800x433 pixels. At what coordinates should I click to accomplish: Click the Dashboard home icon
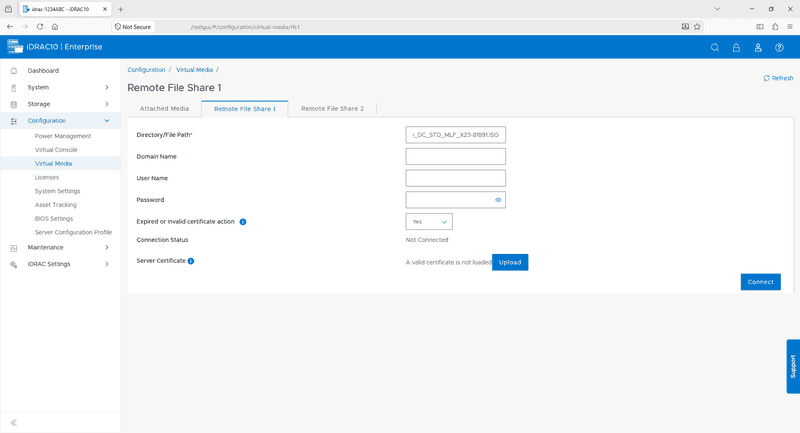pos(14,70)
